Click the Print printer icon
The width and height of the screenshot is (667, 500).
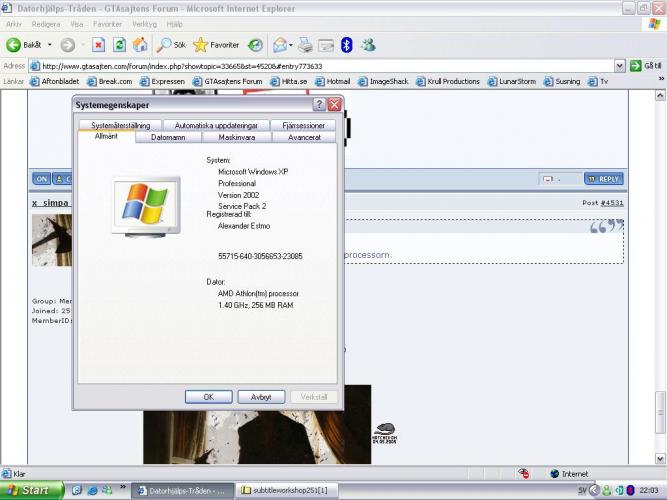pos(305,45)
